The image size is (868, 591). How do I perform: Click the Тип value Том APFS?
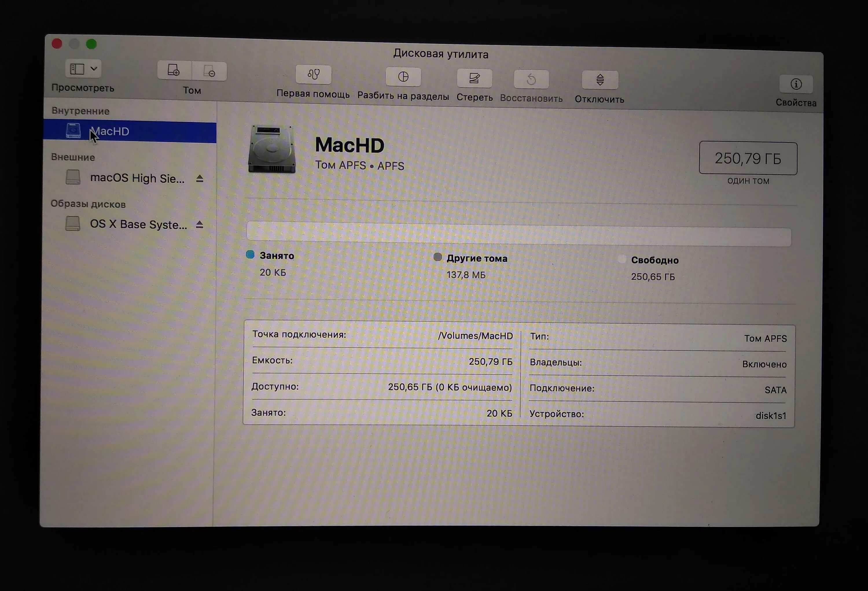pos(765,338)
